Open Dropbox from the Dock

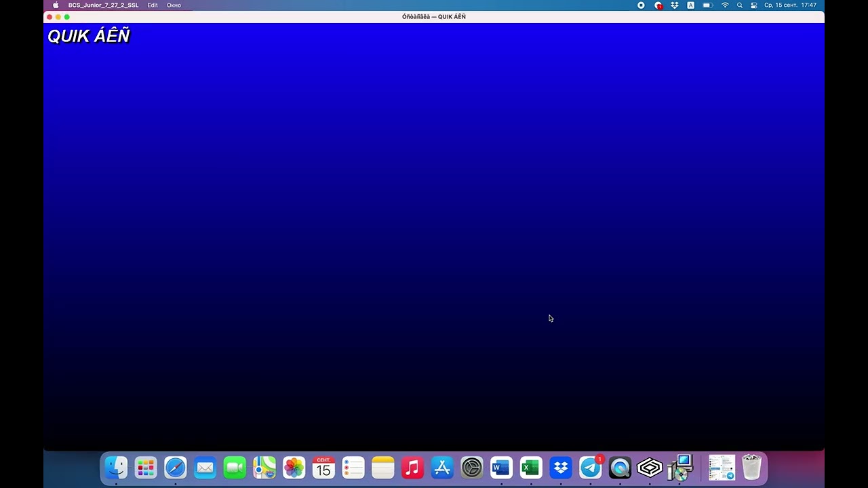pyautogui.click(x=561, y=468)
